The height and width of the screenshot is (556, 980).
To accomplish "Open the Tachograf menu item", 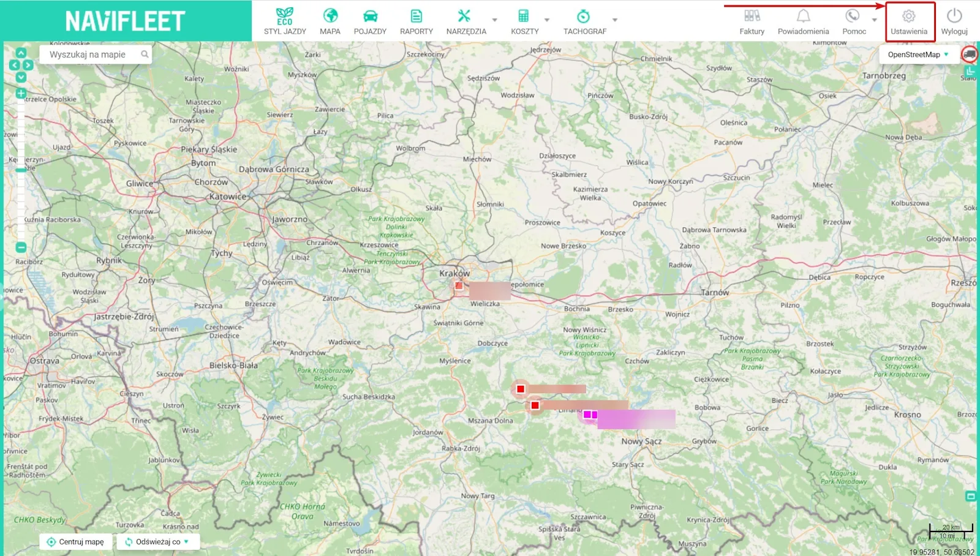I will tap(584, 21).
